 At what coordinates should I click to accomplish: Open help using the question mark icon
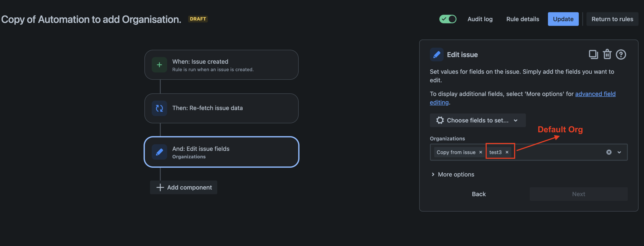click(621, 54)
